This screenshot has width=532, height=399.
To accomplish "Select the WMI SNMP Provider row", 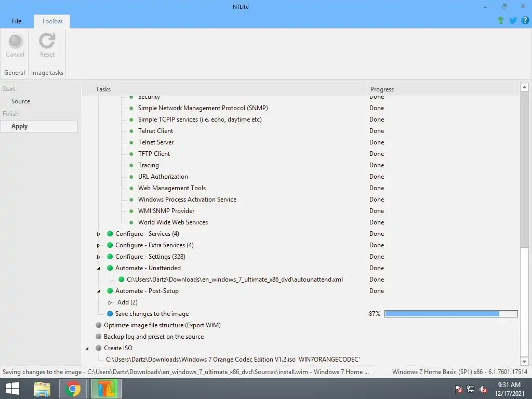I will pos(166,211).
